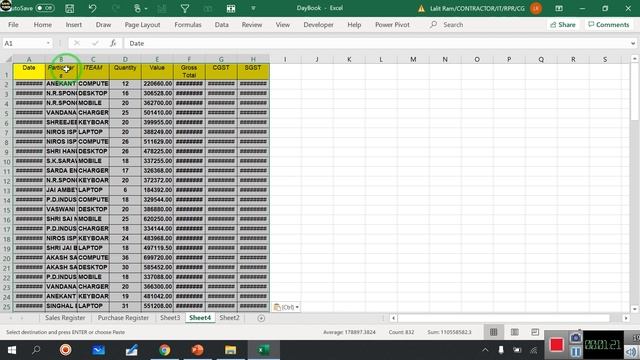Open File Explorer from taskbar

coord(231,350)
